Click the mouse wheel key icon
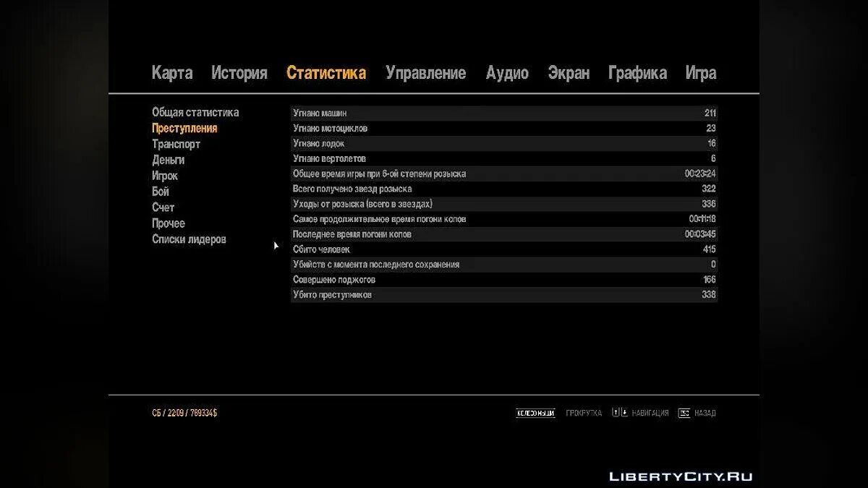The height and width of the screenshot is (488, 868). tap(535, 414)
